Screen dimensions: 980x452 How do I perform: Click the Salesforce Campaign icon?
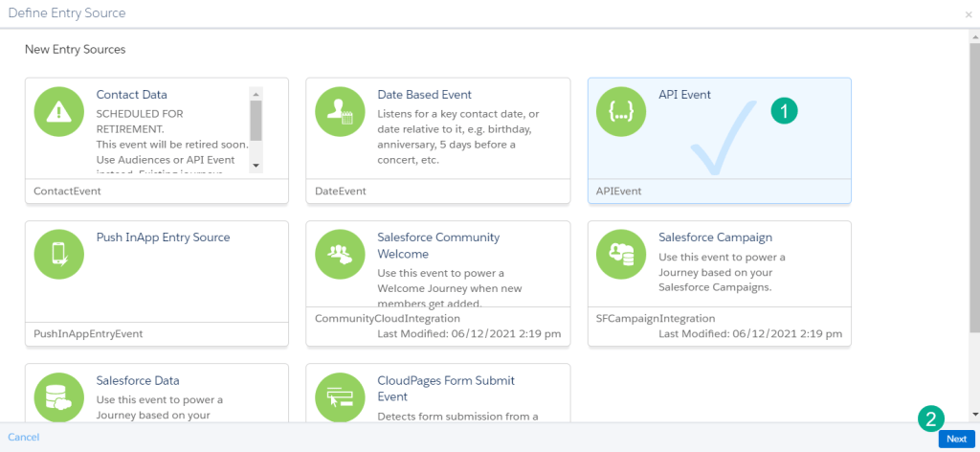(x=621, y=255)
